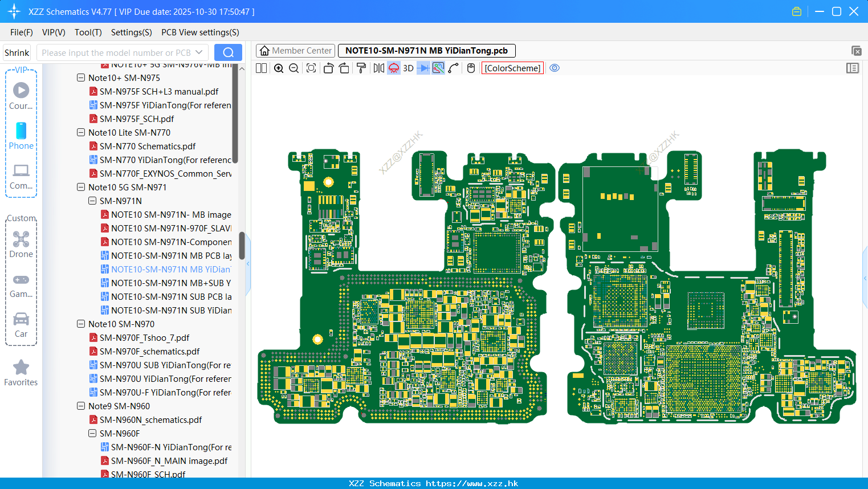Click the XZZ Schematics logo in title bar
Screen dimensions: 868x489
[14, 11]
